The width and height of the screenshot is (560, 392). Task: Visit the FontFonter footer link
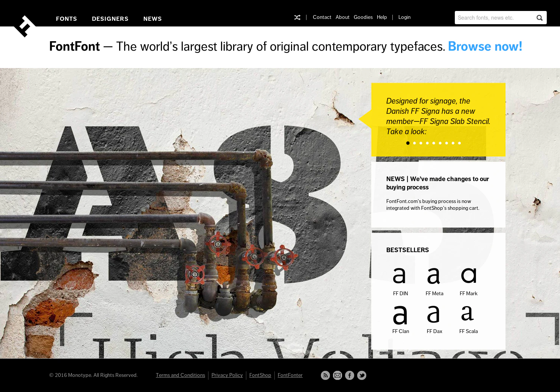coord(290,375)
